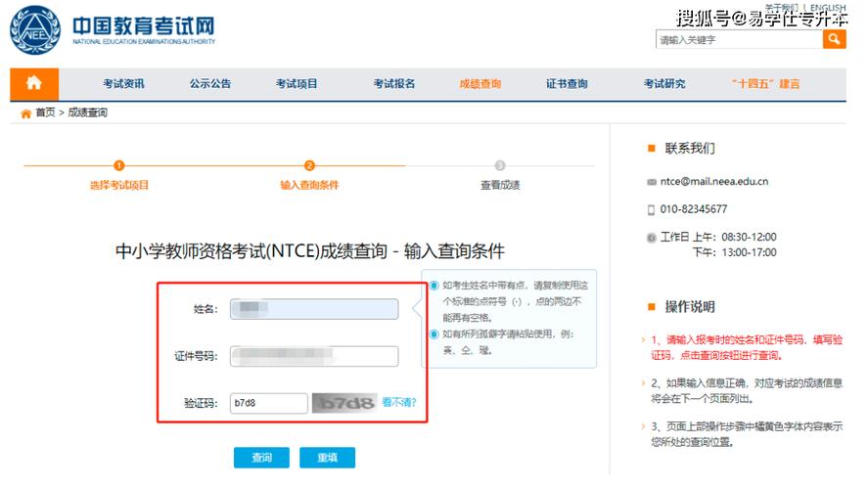Open the 考试报名 menu
The height and width of the screenshot is (489, 868).
[x=394, y=83]
